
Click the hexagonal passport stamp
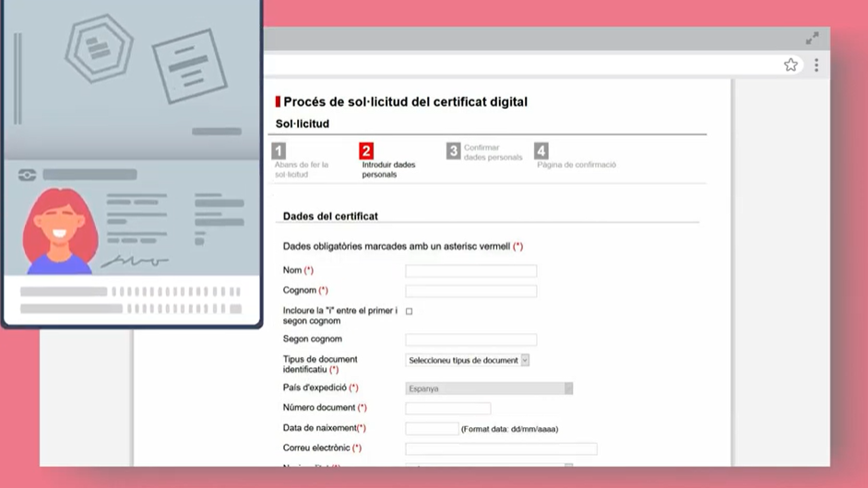tap(99, 48)
